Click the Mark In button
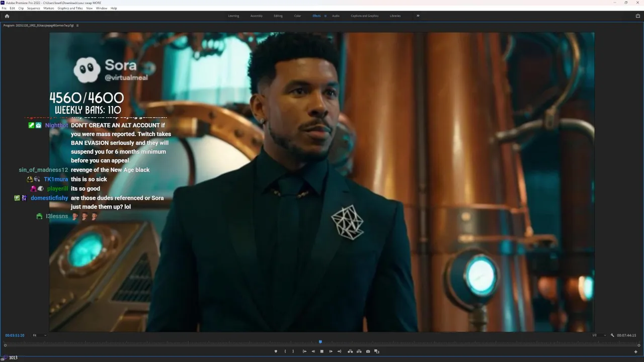 pos(285,351)
